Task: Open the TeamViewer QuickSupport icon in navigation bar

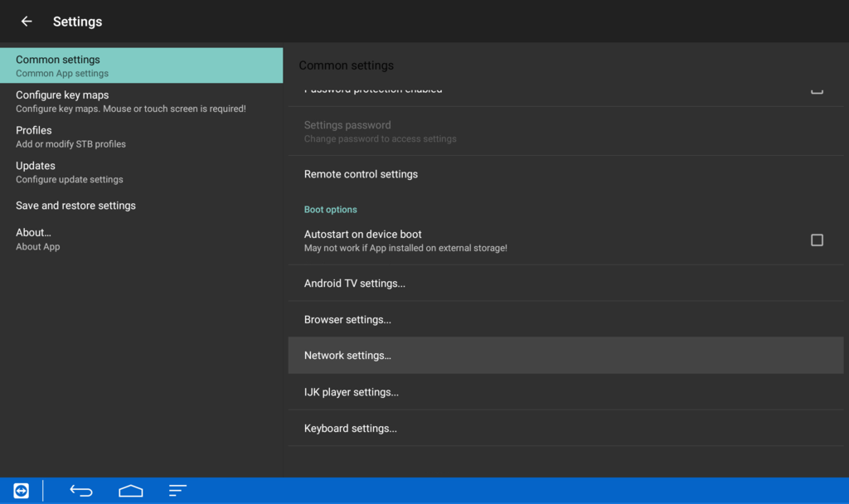Action: 20,490
